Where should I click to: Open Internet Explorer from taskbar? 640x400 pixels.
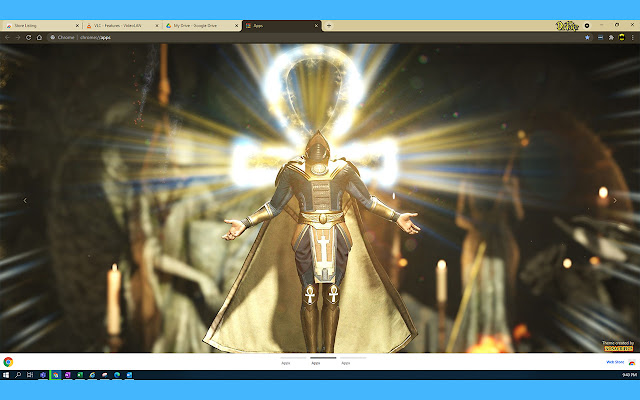click(93, 375)
